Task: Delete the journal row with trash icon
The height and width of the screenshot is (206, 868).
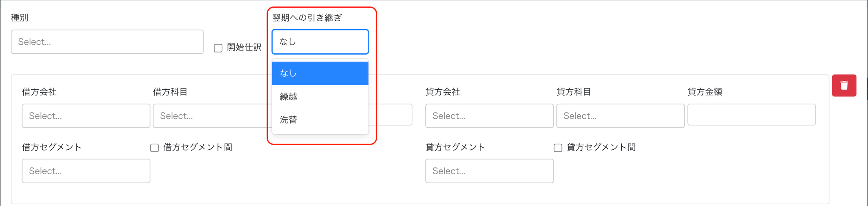Action: (844, 85)
